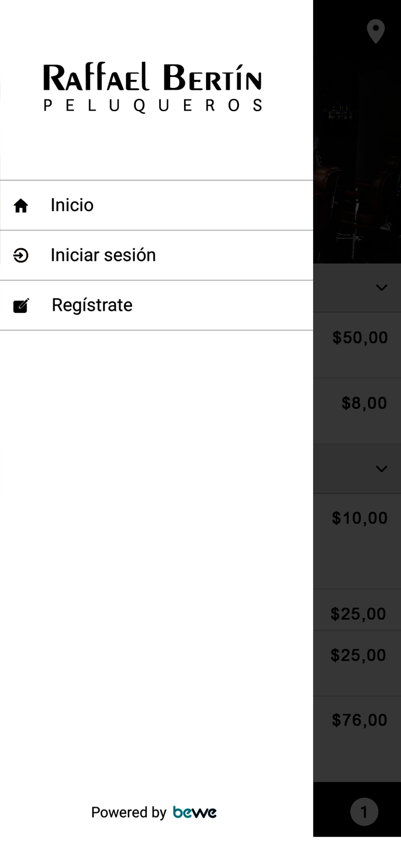Pick the upper $25,00 price row
Screen dimensions: 401x868
(x=358, y=613)
